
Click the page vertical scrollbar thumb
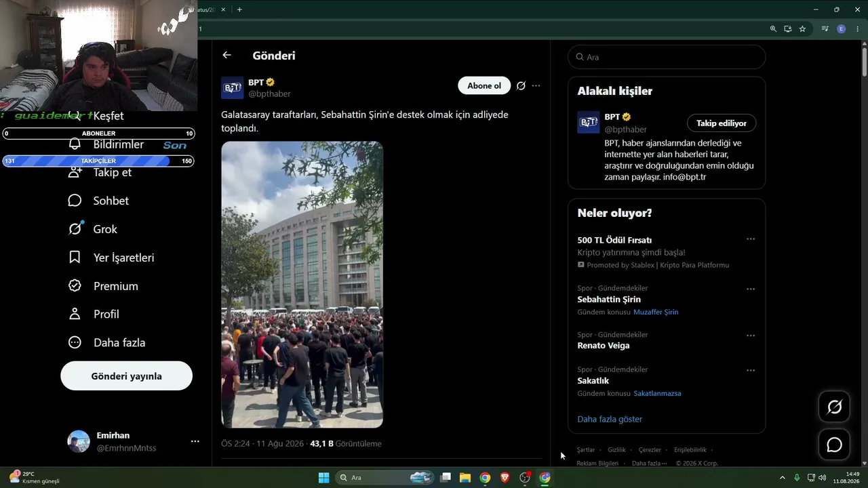tap(865, 62)
